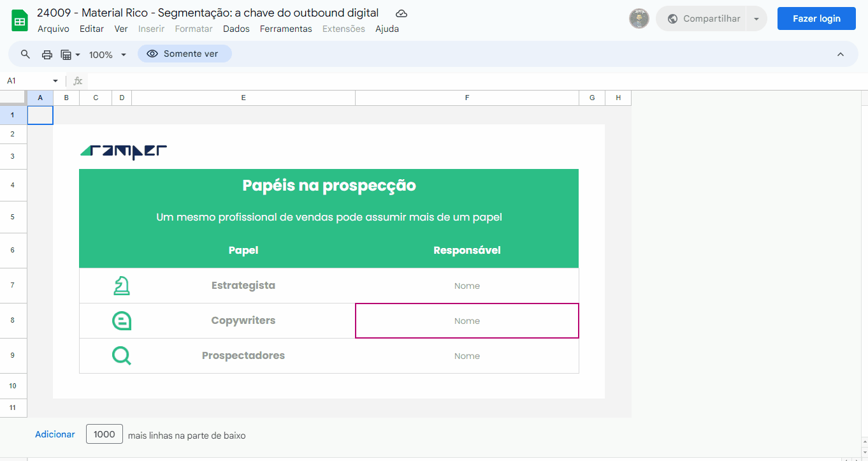Open the cell name box dropdown

pyautogui.click(x=55, y=81)
